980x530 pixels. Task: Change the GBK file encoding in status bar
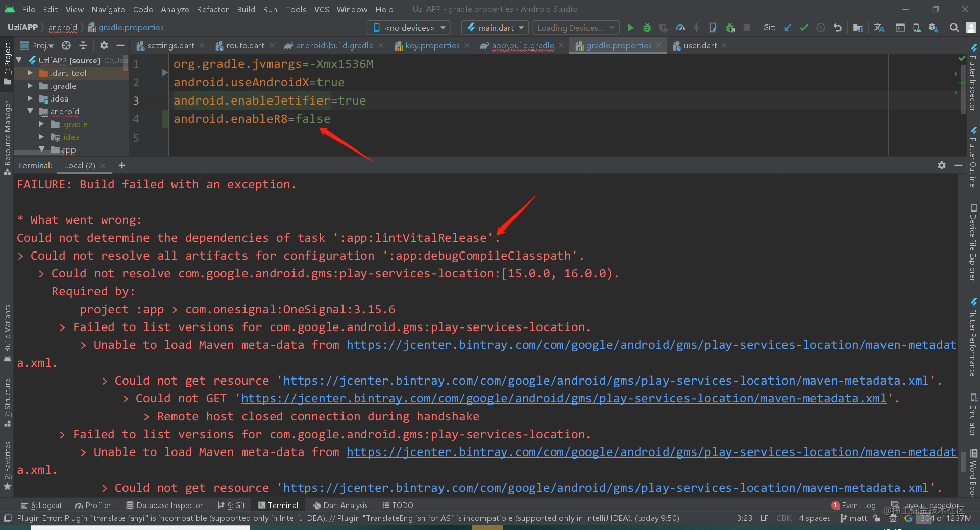784,518
